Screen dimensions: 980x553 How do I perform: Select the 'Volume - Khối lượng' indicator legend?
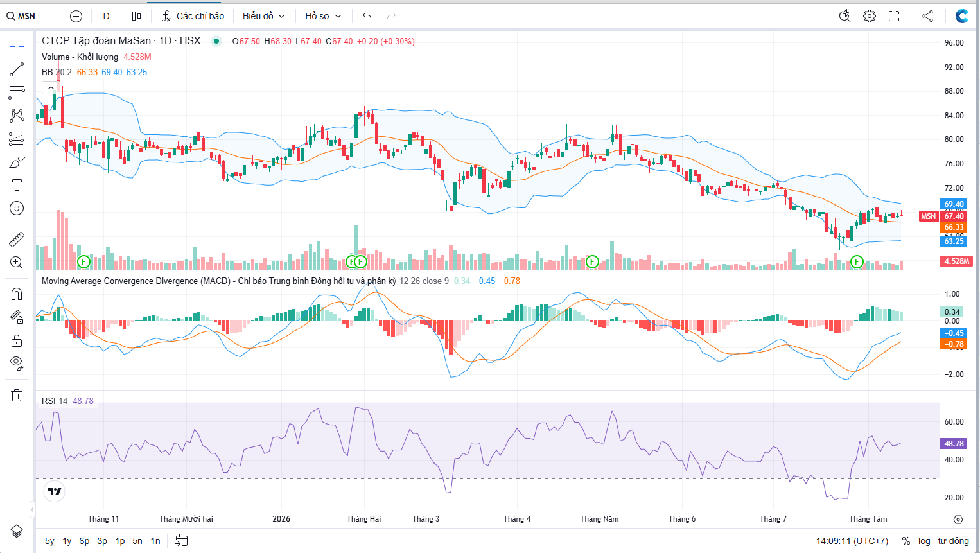80,57
